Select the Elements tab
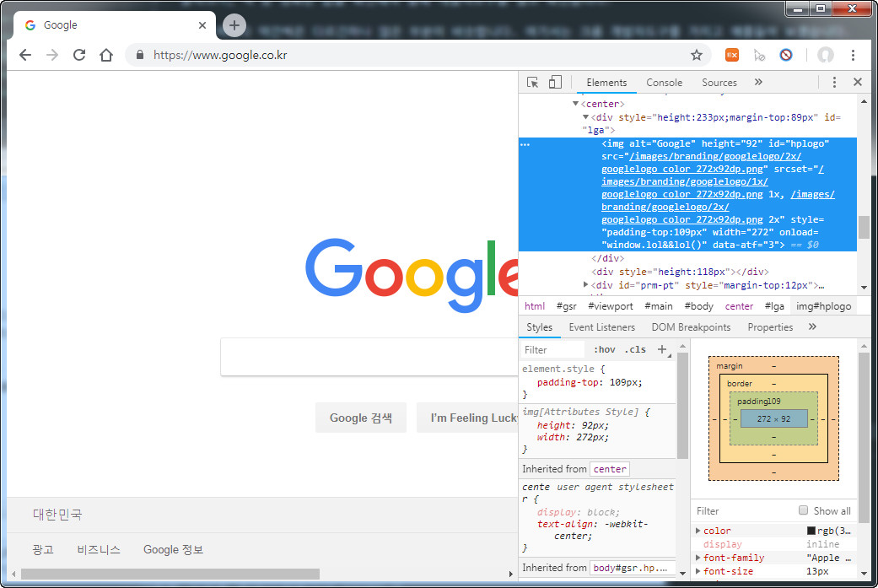Viewport: 878px width, 588px height. (x=606, y=83)
